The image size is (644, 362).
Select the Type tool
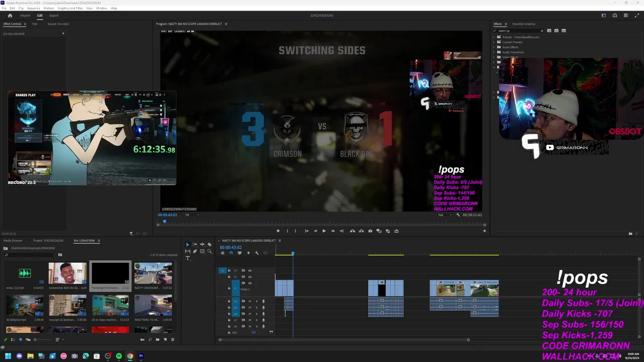tap(188, 258)
